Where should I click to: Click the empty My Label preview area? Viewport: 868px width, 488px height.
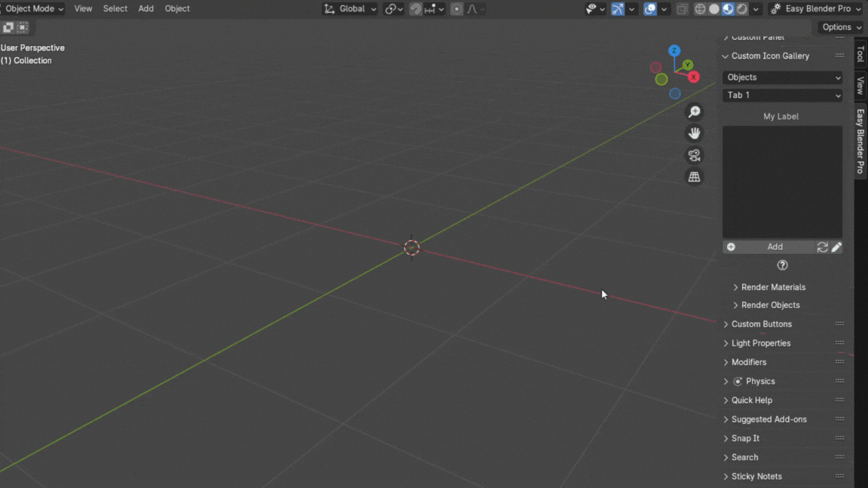(782, 181)
